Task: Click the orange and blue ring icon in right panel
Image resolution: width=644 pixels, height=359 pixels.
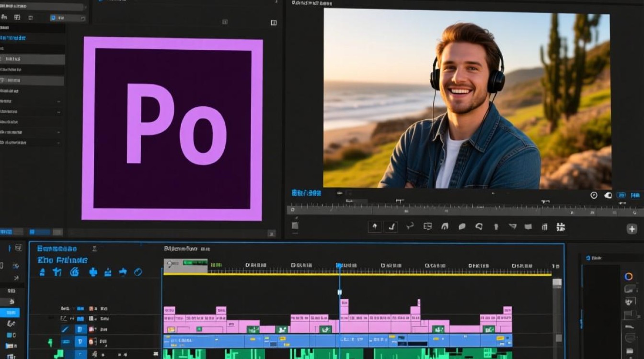Action: (x=629, y=276)
